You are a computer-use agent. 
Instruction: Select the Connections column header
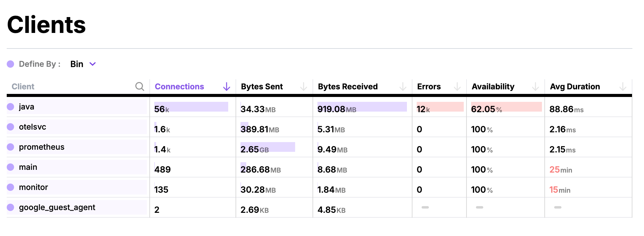(179, 87)
